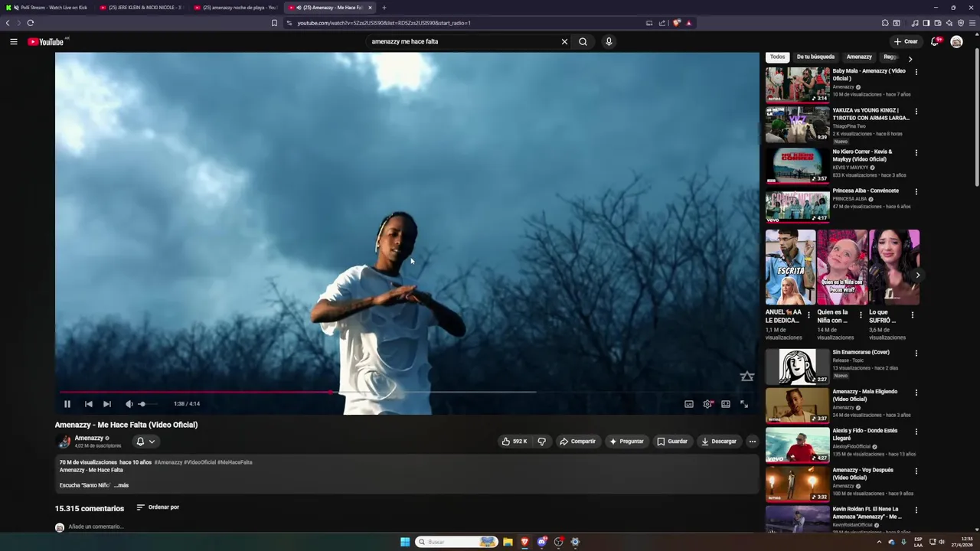Screen dimensions: 980x551
Task: Open the Crear button
Action: 905,41
